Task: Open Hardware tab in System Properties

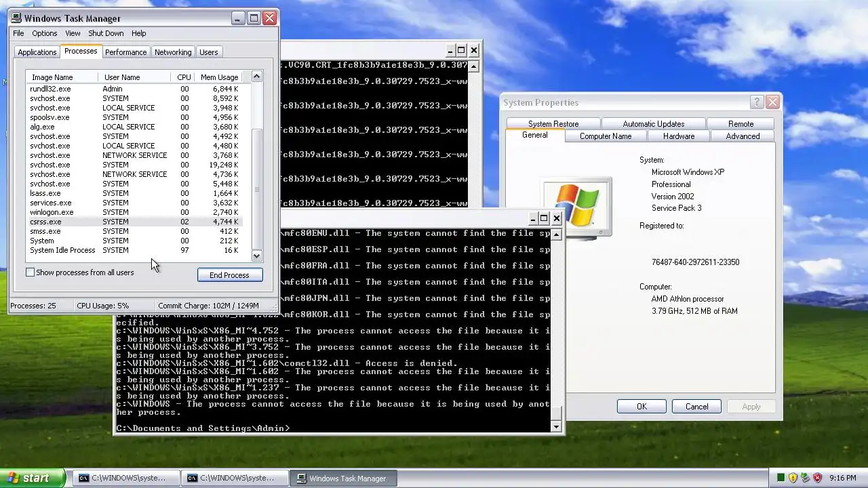Action: pyautogui.click(x=679, y=136)
